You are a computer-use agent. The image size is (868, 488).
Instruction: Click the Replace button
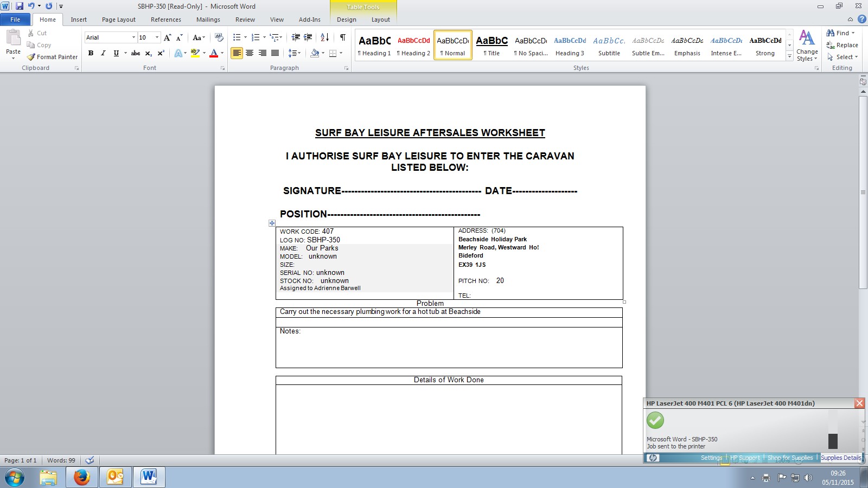(843, 45)
